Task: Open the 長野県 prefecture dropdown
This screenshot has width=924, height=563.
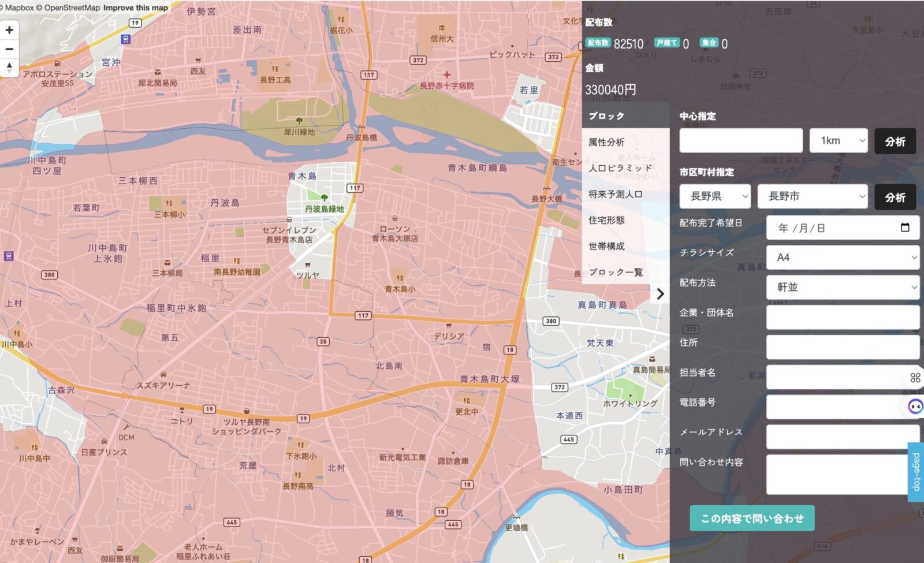Action: point(715,196)
